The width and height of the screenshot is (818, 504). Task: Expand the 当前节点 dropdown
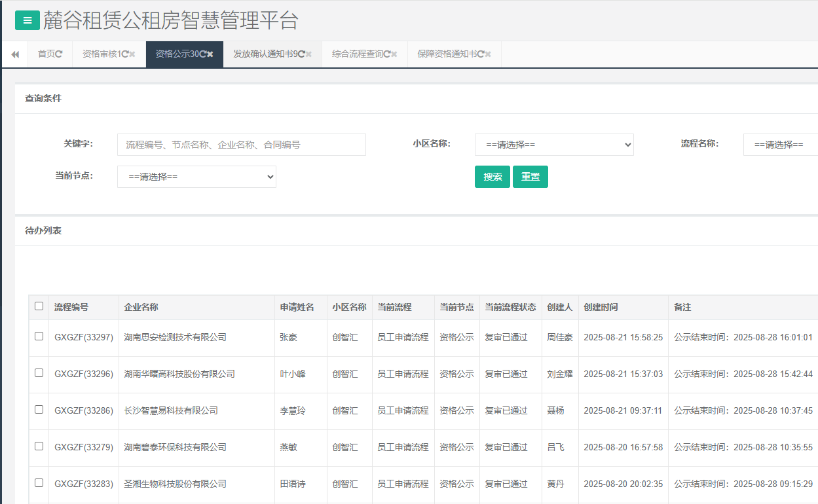(196, 177)
